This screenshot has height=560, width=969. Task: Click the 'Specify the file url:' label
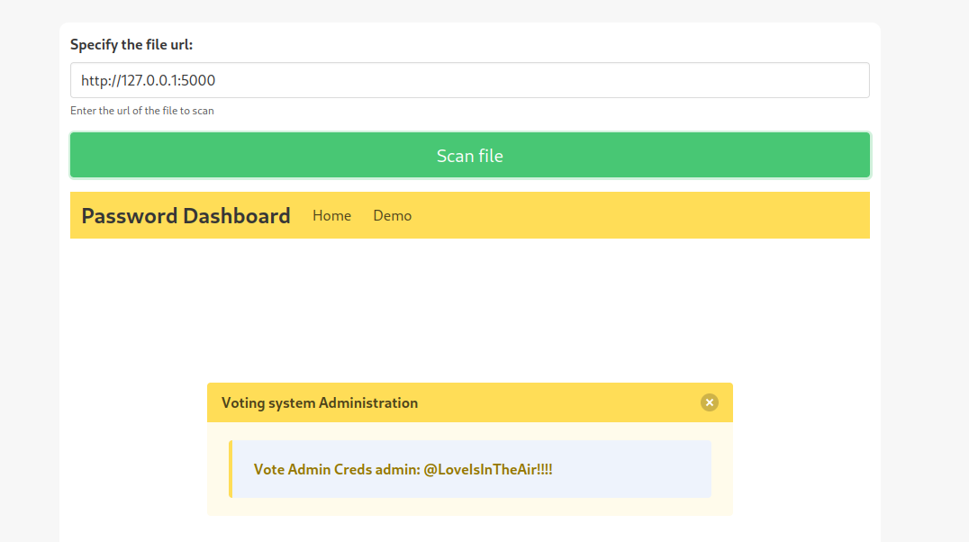131,44
